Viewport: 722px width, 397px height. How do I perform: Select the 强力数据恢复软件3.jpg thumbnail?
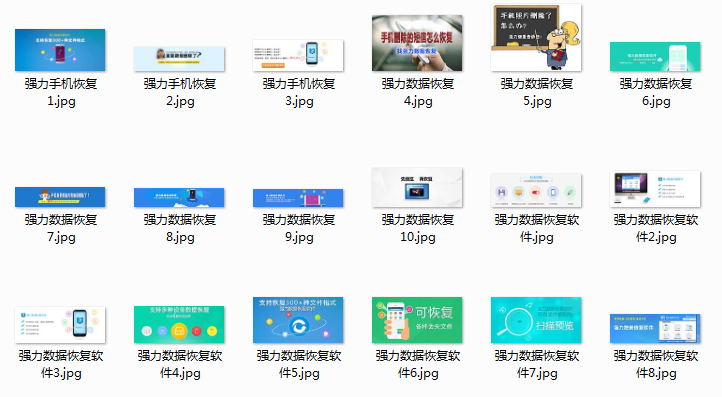[x=60, y=325]
